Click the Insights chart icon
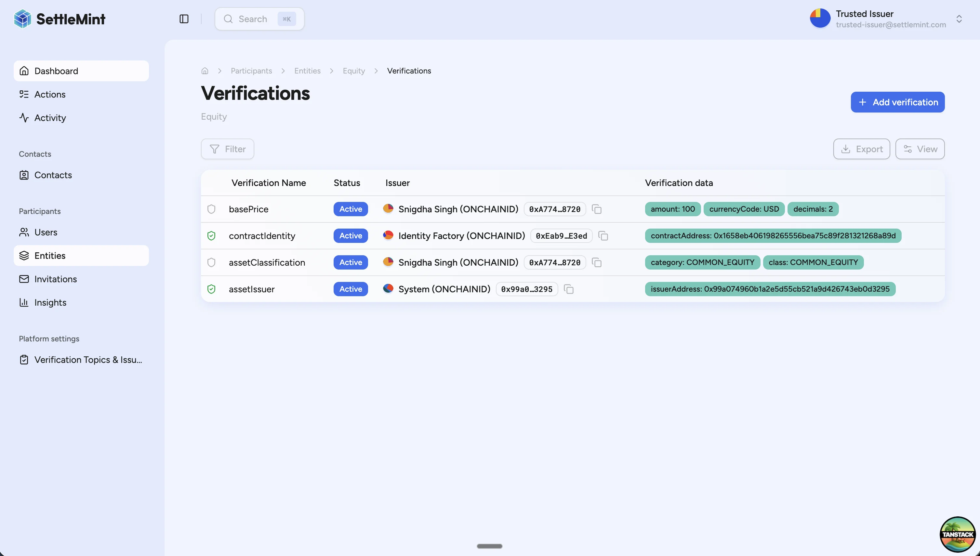This screenshot has width=980, height=556. pyautogui.click(x=24, y=302)
